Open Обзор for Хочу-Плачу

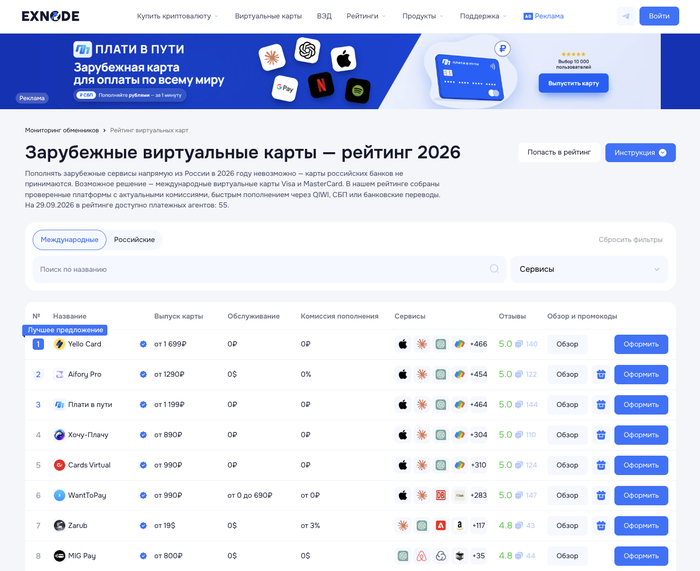coord(567,435)
